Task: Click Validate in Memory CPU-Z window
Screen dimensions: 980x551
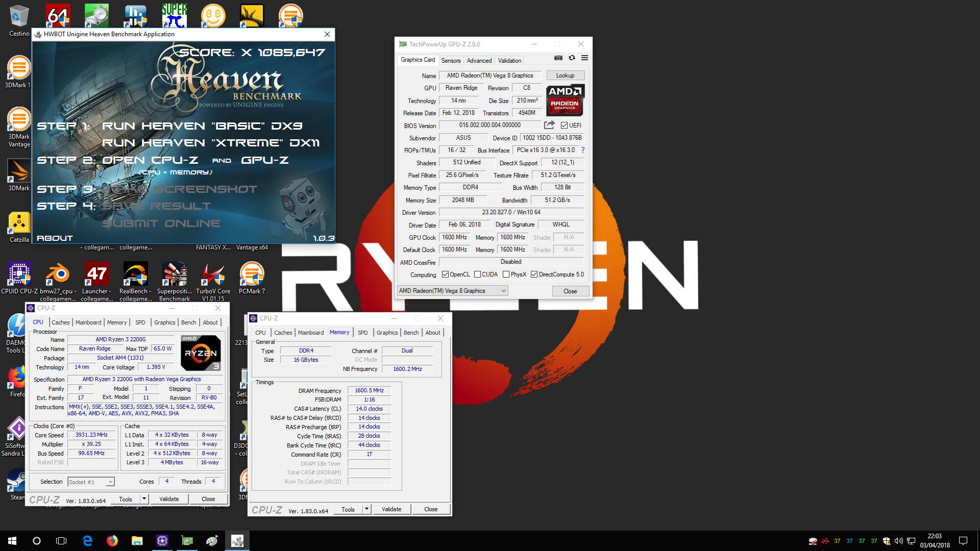Action: tap(391, 509)
